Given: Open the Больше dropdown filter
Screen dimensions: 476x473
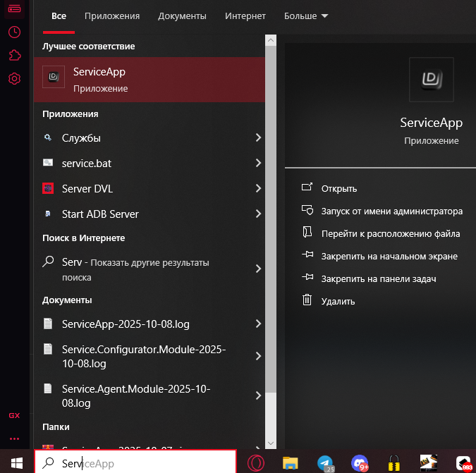Looking at the screenshot, I should [x=306, y=16].
